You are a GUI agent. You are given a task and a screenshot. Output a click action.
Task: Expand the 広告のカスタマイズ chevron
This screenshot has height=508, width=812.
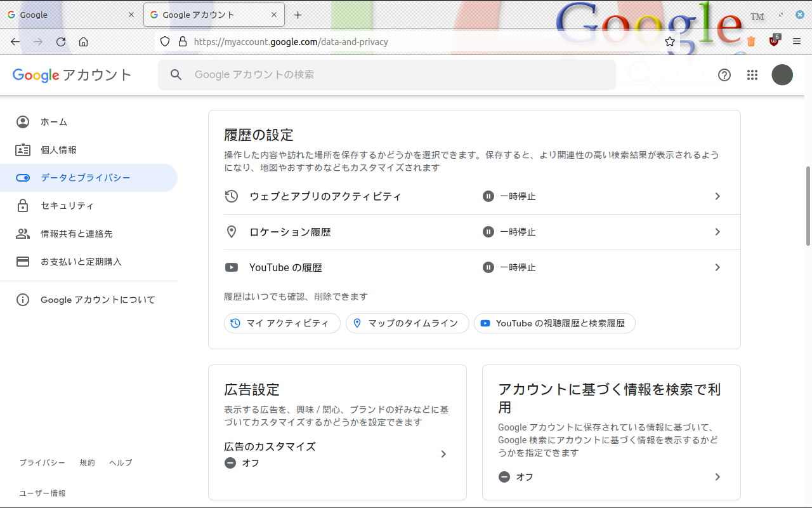443,454
